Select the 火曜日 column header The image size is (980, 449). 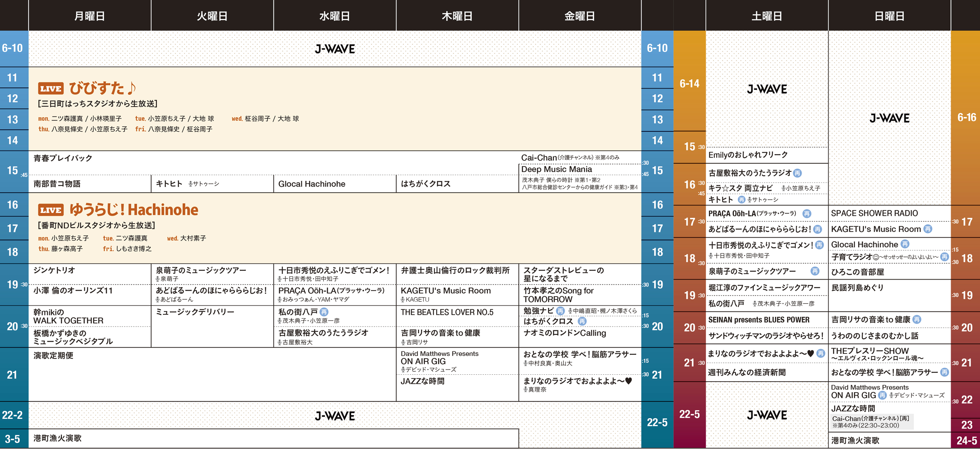pos(212,16)
